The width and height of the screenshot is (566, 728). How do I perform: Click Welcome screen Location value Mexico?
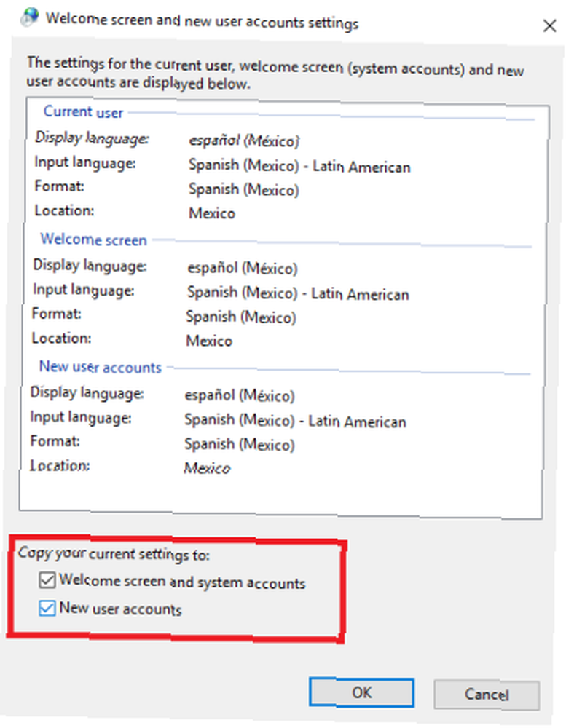click(x=209, y=341)
